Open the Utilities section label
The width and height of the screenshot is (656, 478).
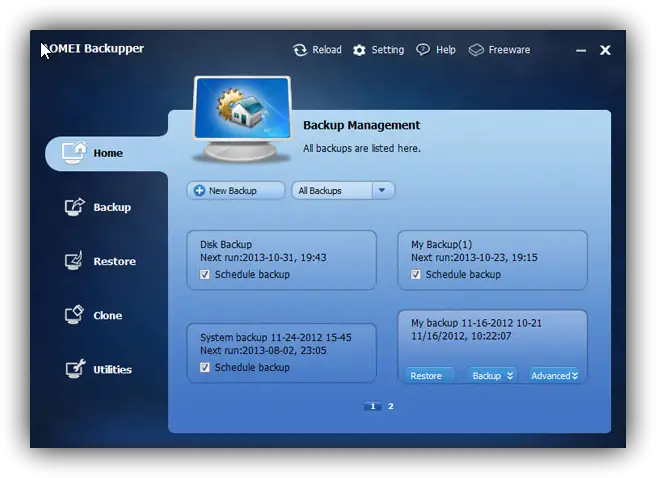click(113, 370)
